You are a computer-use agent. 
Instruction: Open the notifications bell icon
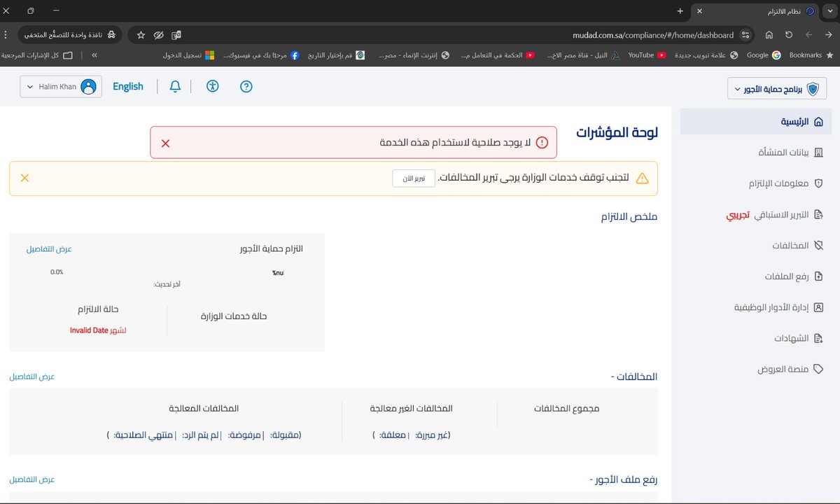tap(176, 86)
